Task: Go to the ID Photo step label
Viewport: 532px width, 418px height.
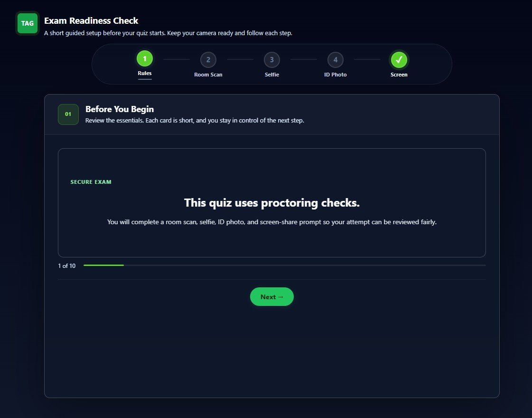Action: pyautogui.click(x=335, y=75)
